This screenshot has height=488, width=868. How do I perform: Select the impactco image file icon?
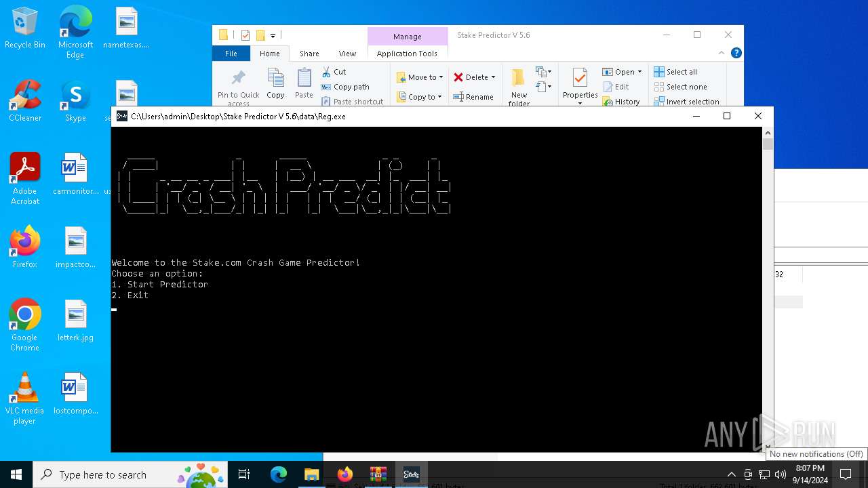point(75,248)
